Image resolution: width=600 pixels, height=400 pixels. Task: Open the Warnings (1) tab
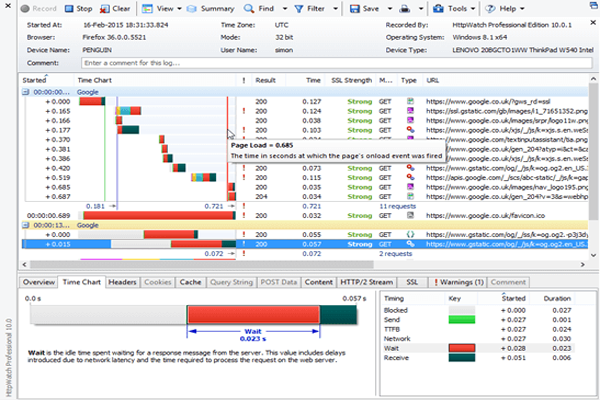(x=459, y=282)
